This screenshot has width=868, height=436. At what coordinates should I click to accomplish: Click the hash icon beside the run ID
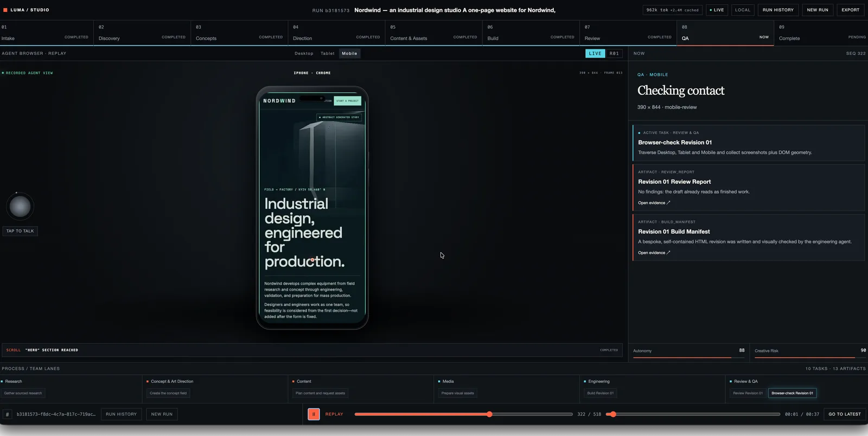click(8, 414)
